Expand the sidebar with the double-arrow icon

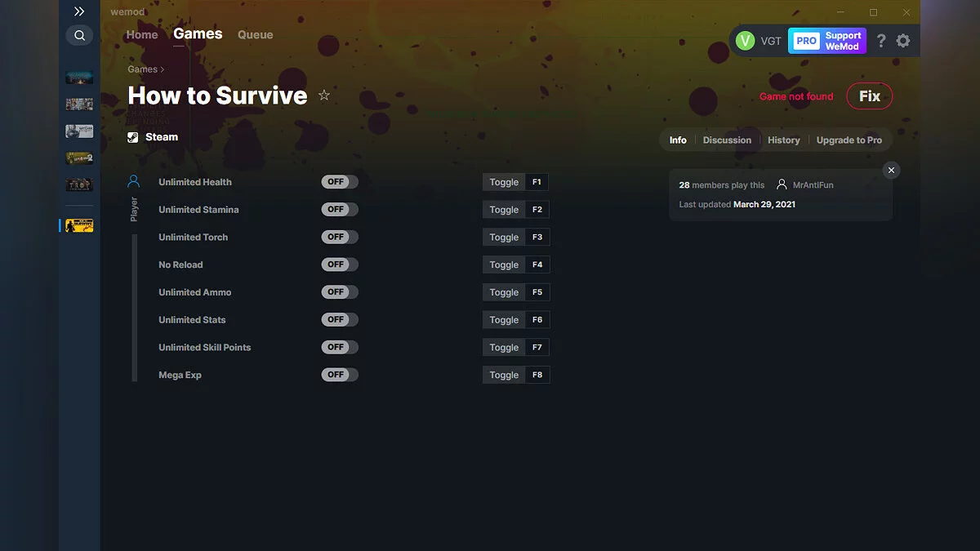click(79, 11)
